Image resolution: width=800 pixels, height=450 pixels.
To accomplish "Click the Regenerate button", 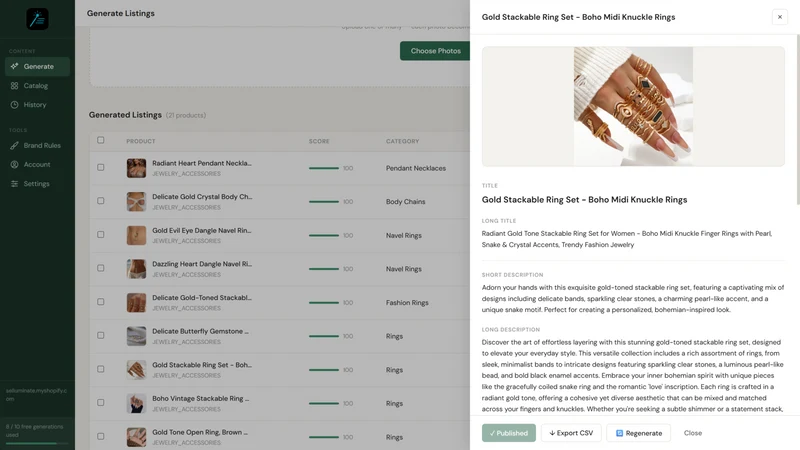I will pos(638,433).
